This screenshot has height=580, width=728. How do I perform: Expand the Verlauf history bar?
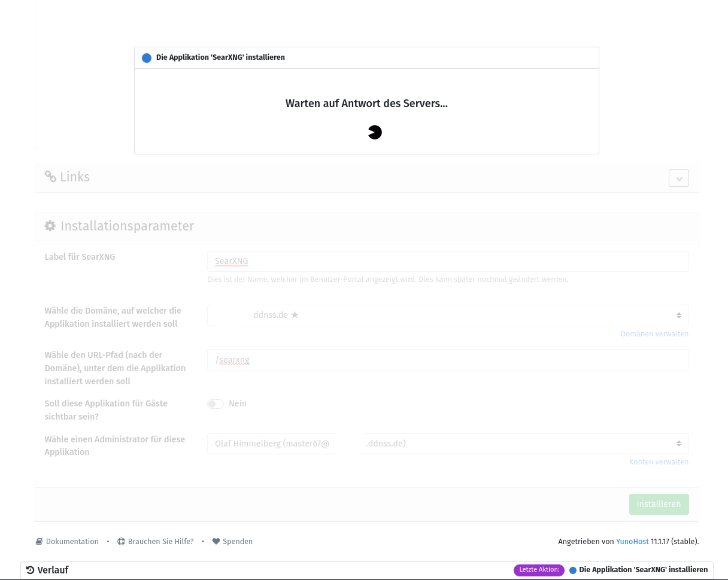tap(366, 570)
